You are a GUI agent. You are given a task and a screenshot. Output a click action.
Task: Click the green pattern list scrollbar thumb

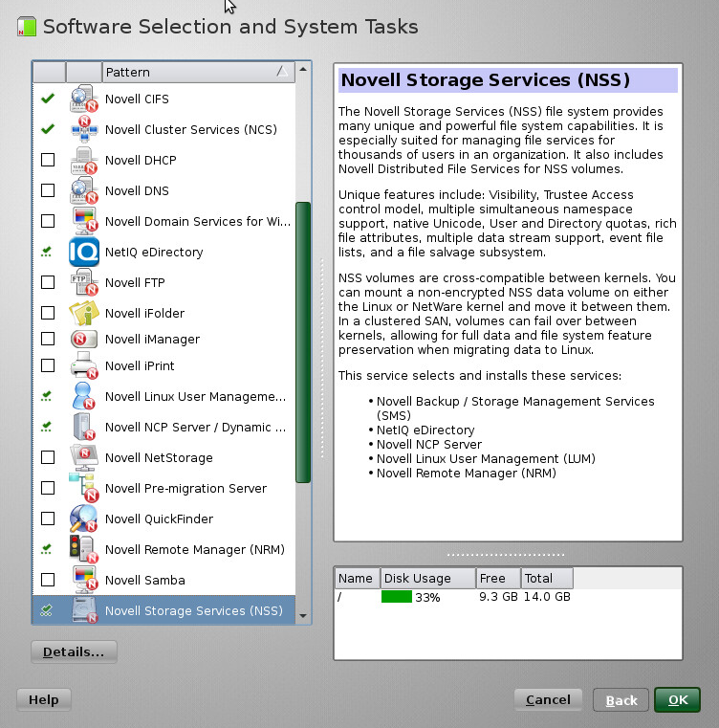pyautogui.click(x=303, y=342)
